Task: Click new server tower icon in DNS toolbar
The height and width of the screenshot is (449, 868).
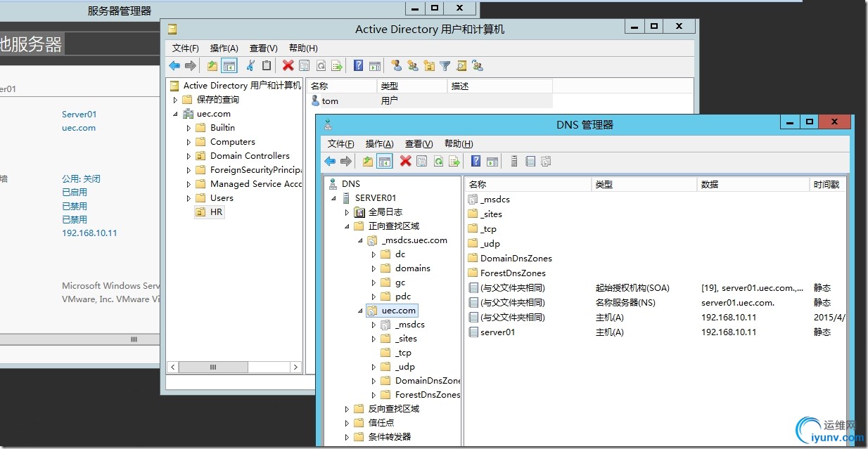Action: 514,161
